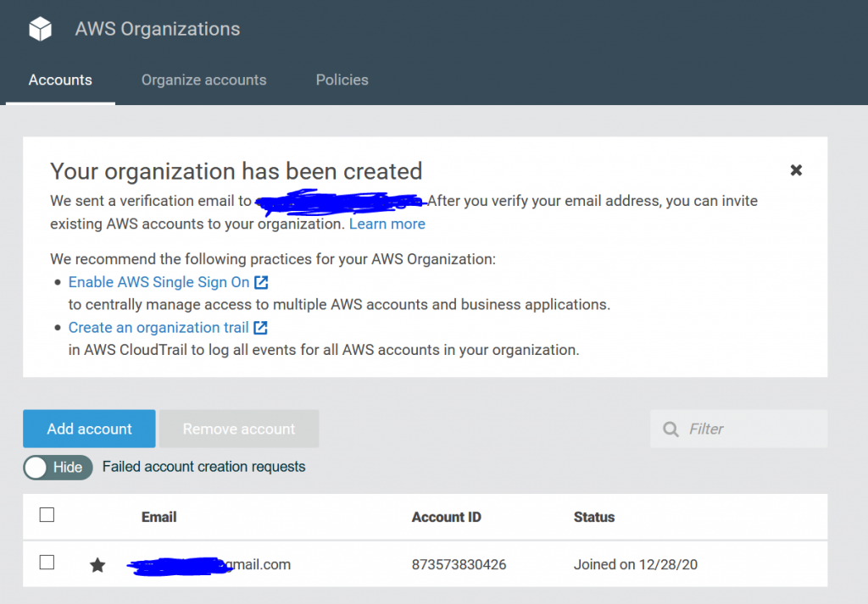Image resolution: width=868 pixels, height=604 pixels.
Task: Switch to the Accounts tab
Action: coord(60,80)
